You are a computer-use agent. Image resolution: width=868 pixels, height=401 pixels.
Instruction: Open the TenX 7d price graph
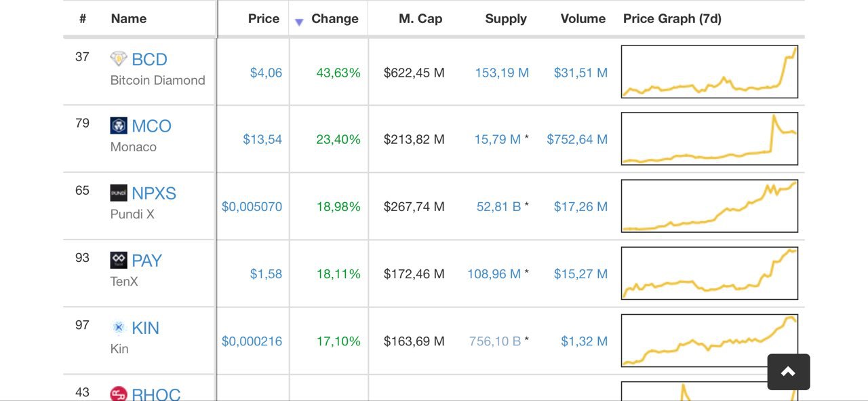pyautogui.click(x=709, y=273)
